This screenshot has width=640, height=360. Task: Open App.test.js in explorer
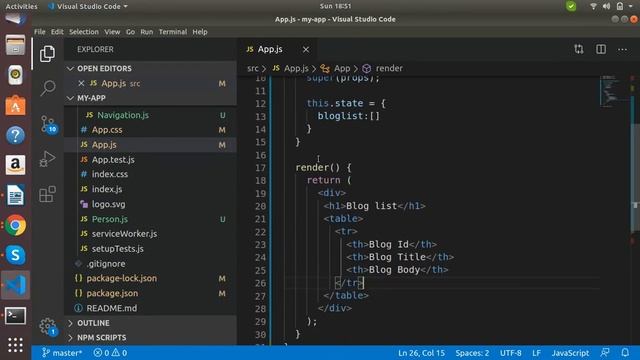pos(151,160)
